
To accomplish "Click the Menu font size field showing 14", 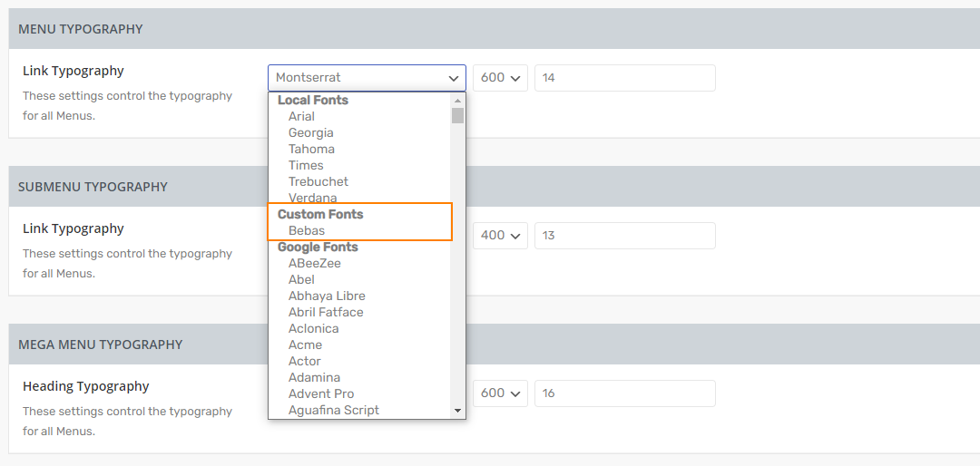I will click(x=624, y=78).
